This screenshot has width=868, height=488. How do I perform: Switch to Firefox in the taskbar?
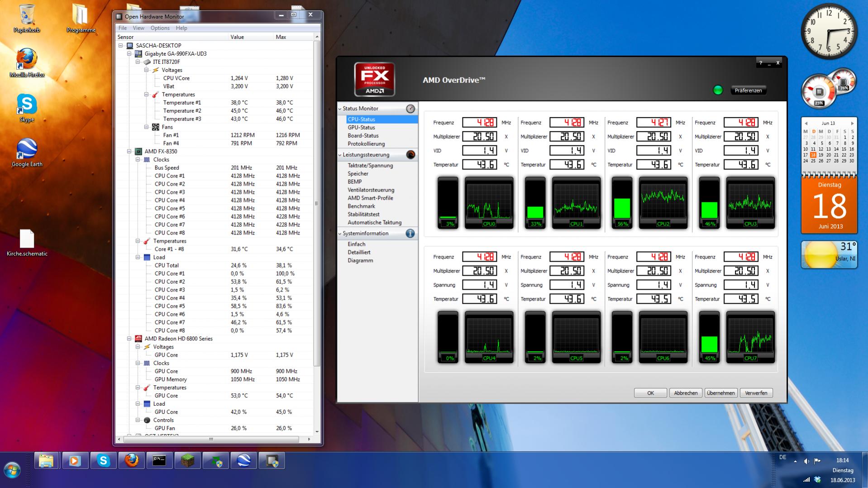pos(131,461)
